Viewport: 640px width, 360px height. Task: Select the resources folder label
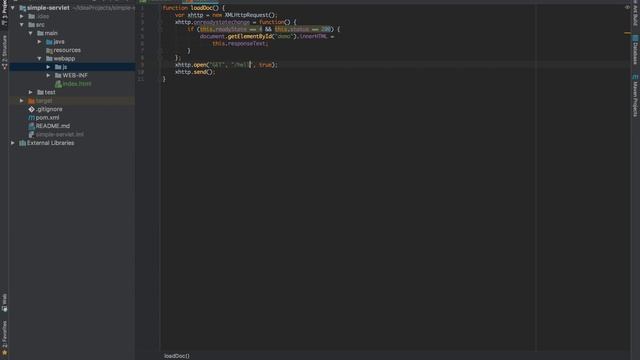[x=67, y=50]
